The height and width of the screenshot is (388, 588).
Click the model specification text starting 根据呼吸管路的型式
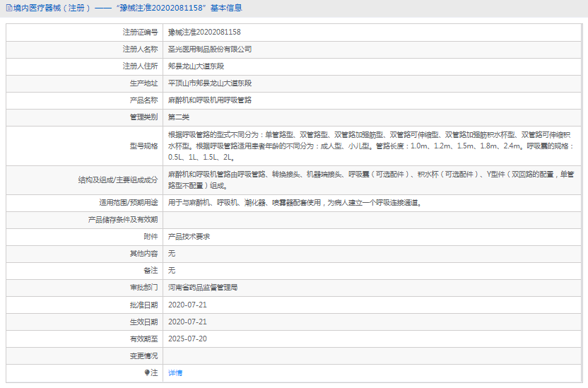pyautogui.click(x=370, y=146)
